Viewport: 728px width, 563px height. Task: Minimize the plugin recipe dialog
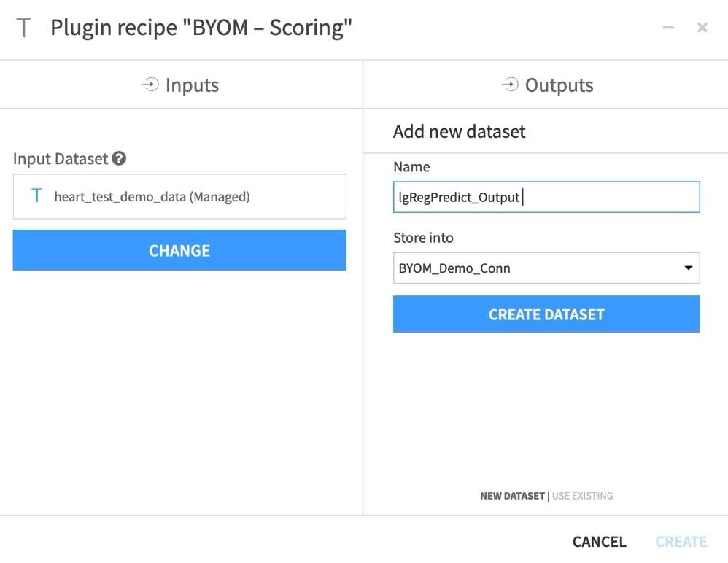667,28
